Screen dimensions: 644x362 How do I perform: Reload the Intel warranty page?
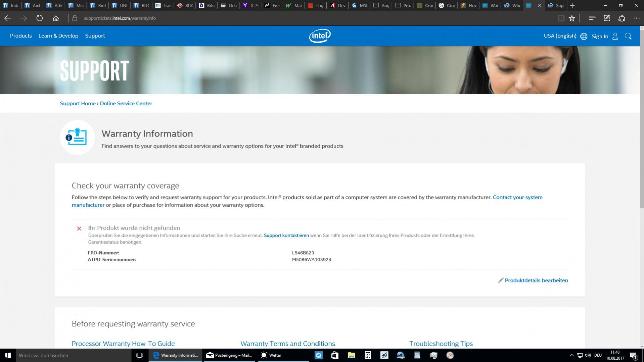39,18
